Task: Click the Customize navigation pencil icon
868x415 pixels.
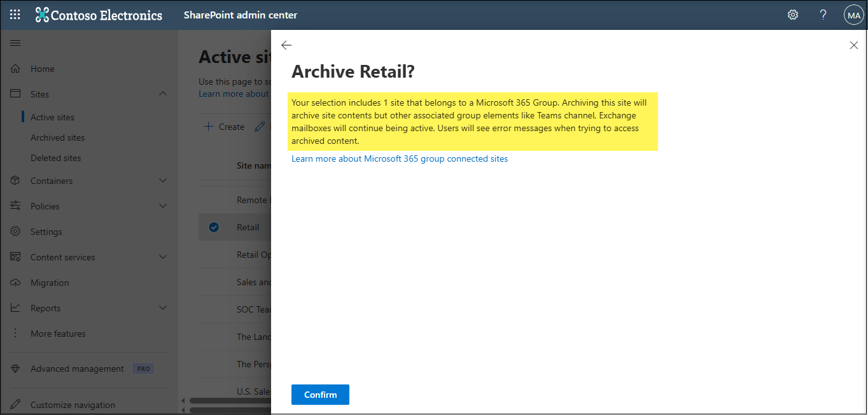Action: [15, 404]
